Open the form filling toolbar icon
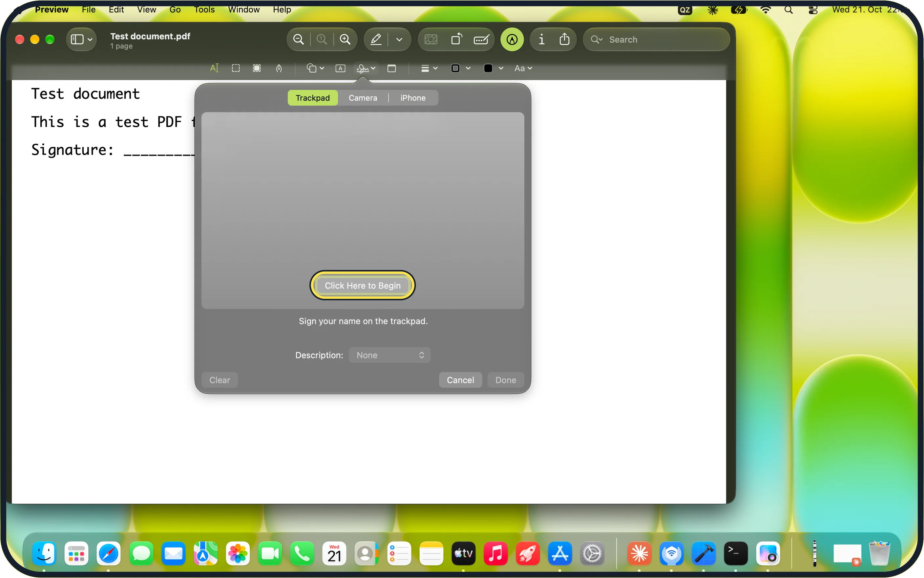The width and height of the screenshot is (924, 578). pyautogui.click(x=481, y=39)
